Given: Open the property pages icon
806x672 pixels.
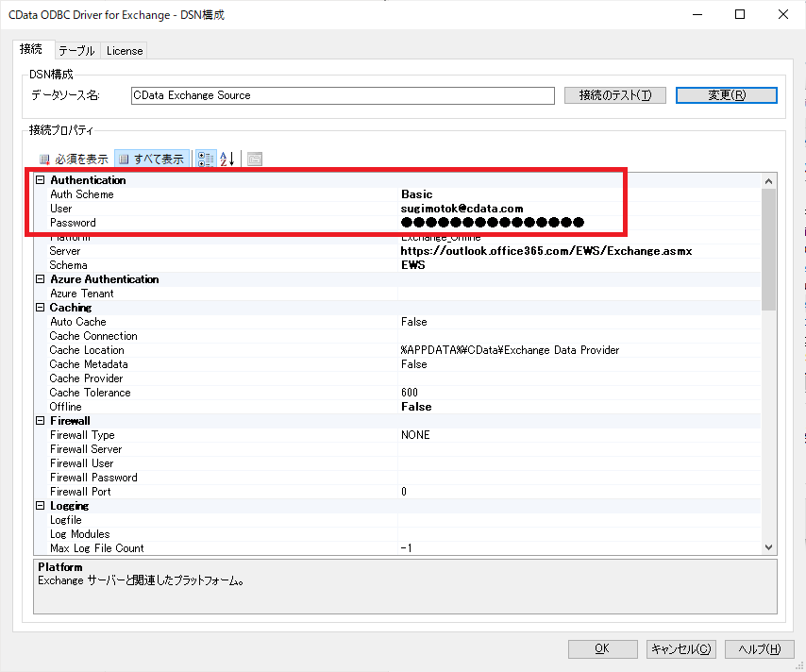Looking at the screenshot, I should click(255, 159).
